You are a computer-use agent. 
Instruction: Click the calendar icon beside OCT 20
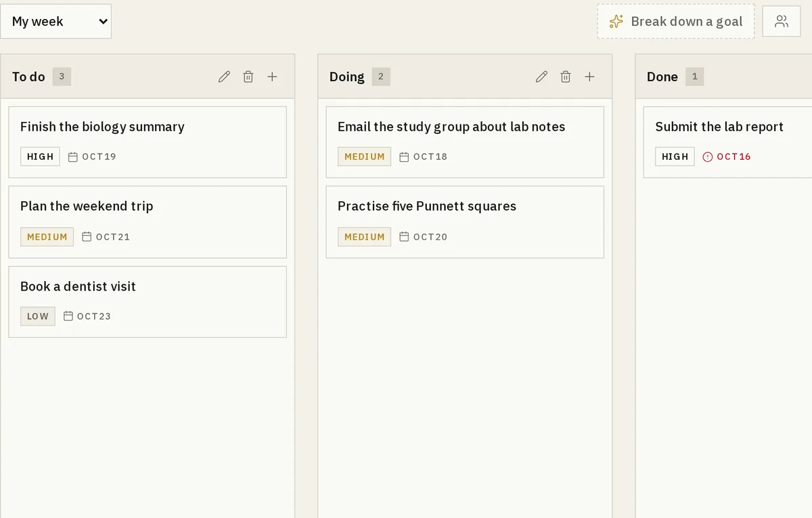404,237
